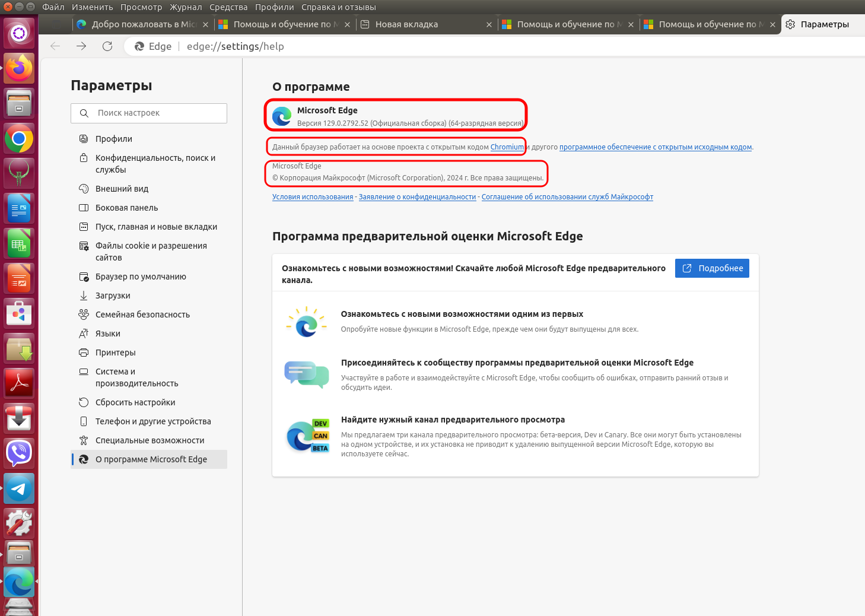865x616 pixels.
Task: Open the Журнал menu
Action: (x=186, y=7)
